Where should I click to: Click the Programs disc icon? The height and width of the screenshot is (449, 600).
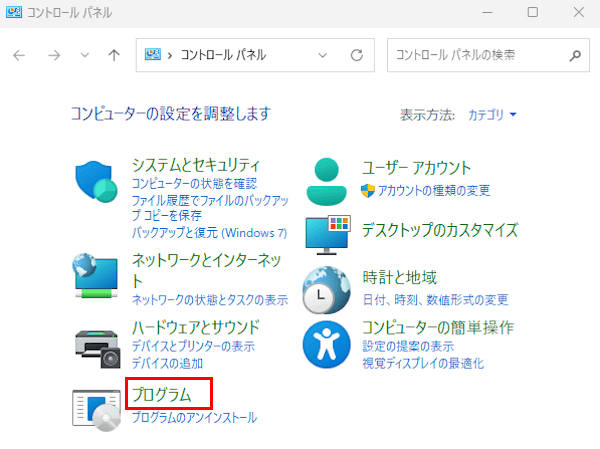coord(96,410)
